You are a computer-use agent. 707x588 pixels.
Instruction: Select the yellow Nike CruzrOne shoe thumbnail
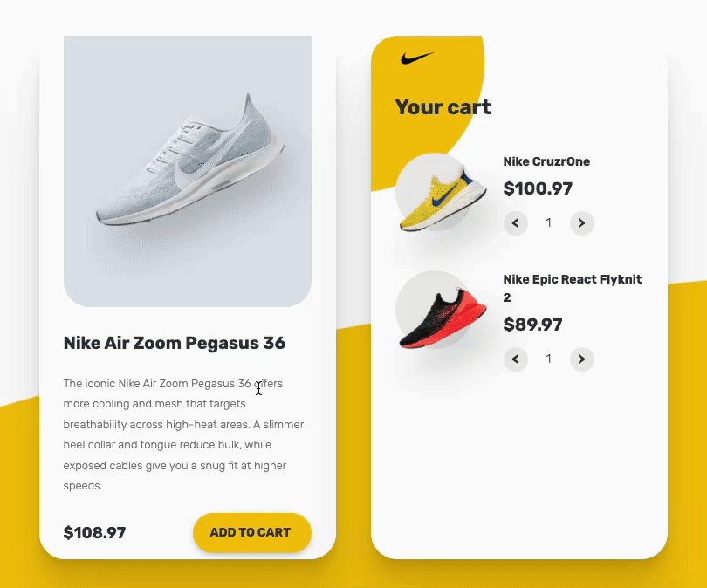click(x=442, y=196)
